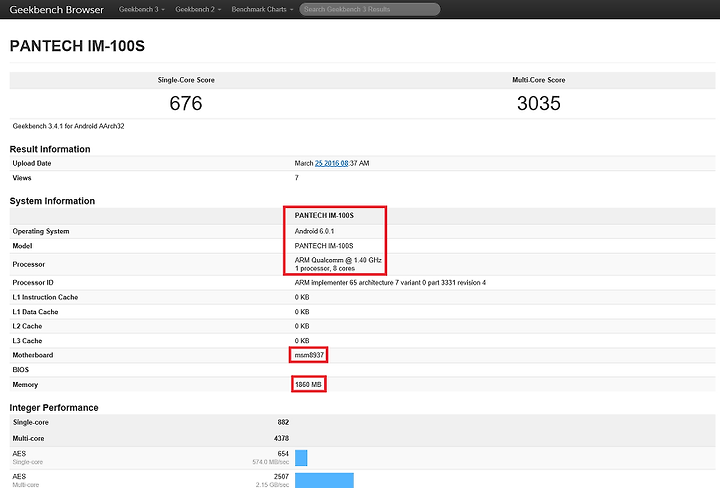Select the Model value PANTECH IM-100S
Image resolution: width=720 pixels, height=488 pixels.
tap(324, 246)
